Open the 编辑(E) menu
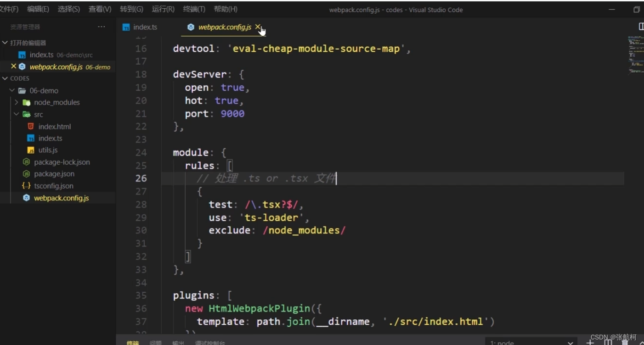 point(38,9)
